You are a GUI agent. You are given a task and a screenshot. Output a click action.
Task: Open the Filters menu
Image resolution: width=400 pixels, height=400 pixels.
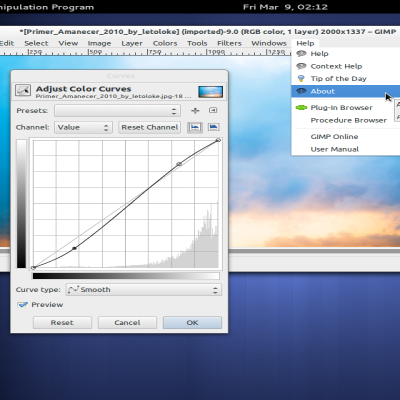coord(229,43)
